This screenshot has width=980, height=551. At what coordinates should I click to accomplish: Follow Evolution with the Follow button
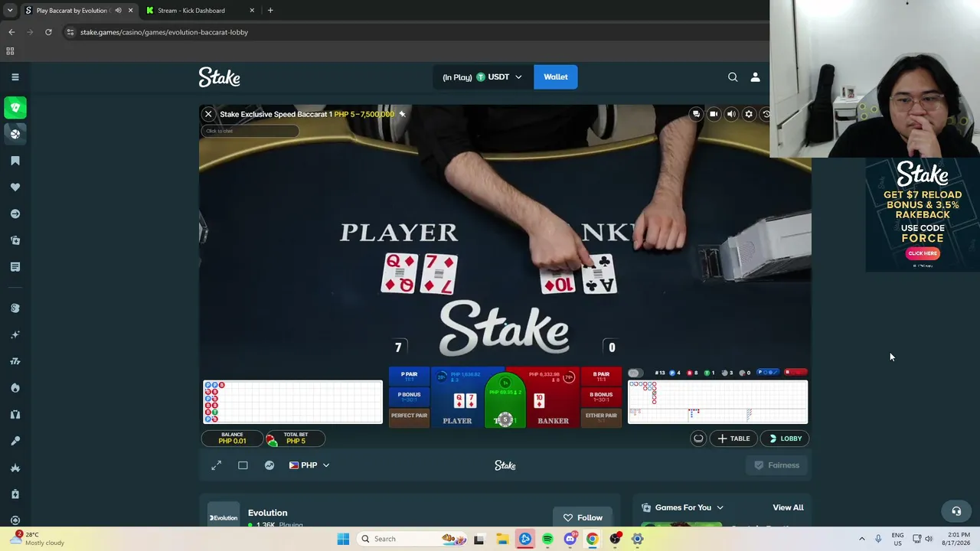pyautogui.click(x=583, y=517)
